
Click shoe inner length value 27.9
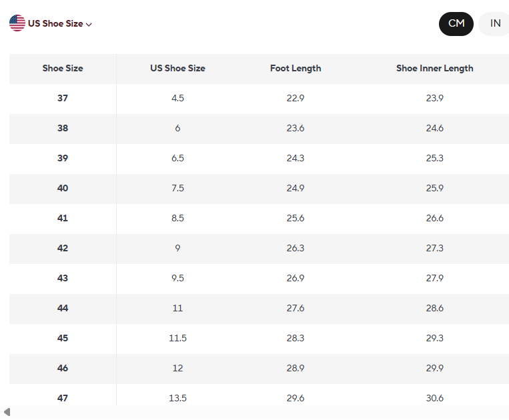[x=434, y=278]
